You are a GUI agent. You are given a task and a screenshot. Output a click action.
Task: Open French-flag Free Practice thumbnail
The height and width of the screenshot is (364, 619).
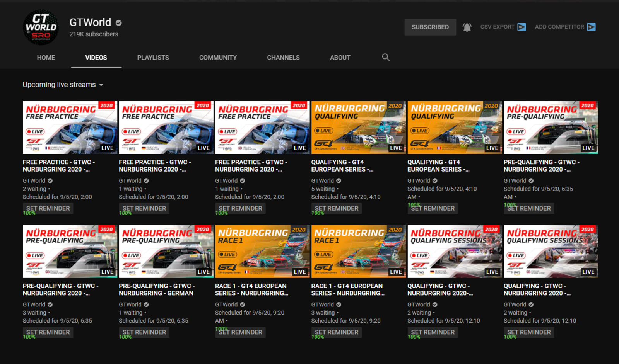tap(70, 128)
